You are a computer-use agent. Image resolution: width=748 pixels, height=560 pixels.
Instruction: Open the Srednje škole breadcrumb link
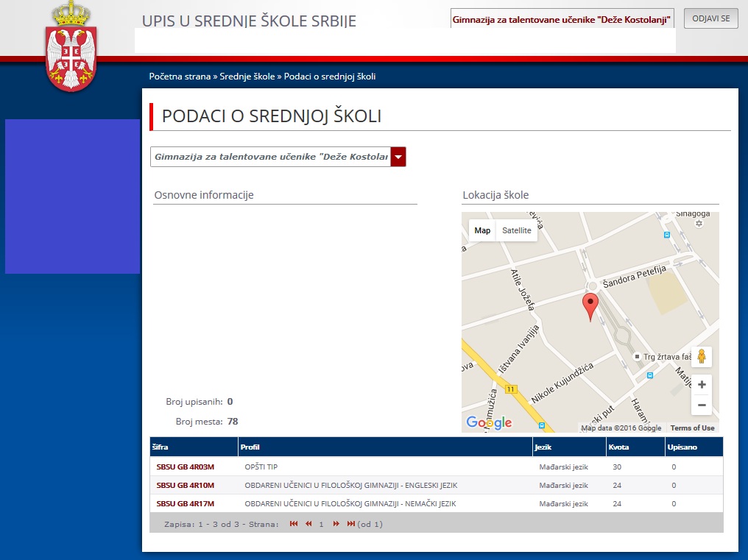pos(247,77)
